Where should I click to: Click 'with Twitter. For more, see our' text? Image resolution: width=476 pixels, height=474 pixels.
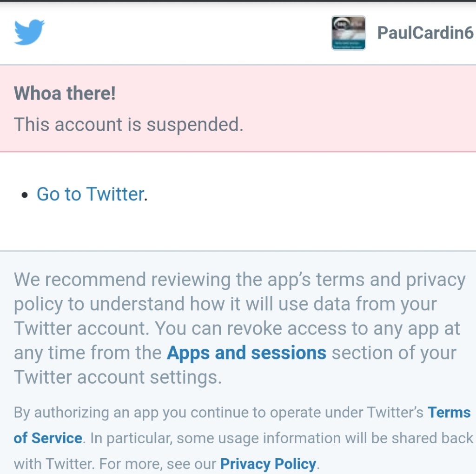pos(115,464)
